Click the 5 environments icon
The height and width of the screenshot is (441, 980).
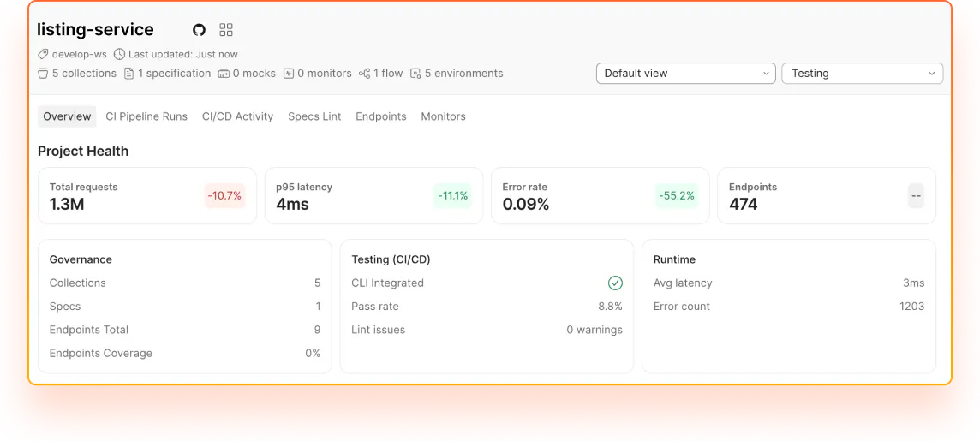415,74
